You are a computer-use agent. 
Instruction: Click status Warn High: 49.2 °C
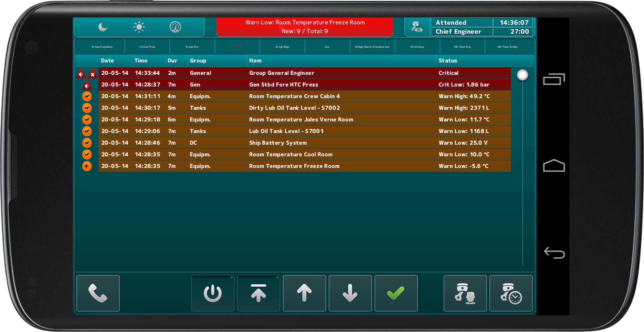click(x=464, y=96)
